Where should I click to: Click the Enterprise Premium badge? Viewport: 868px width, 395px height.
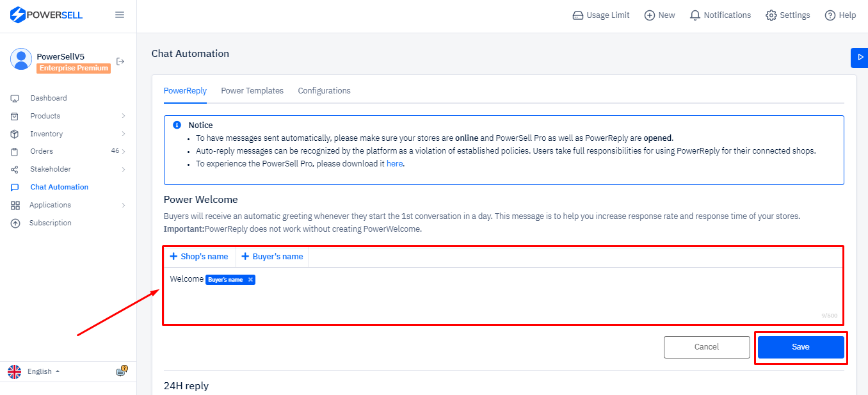click(x=74, y=69)
